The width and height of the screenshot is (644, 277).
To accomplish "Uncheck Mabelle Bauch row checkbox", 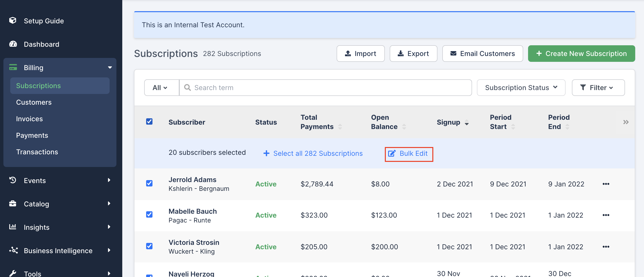I will [149, 214].
